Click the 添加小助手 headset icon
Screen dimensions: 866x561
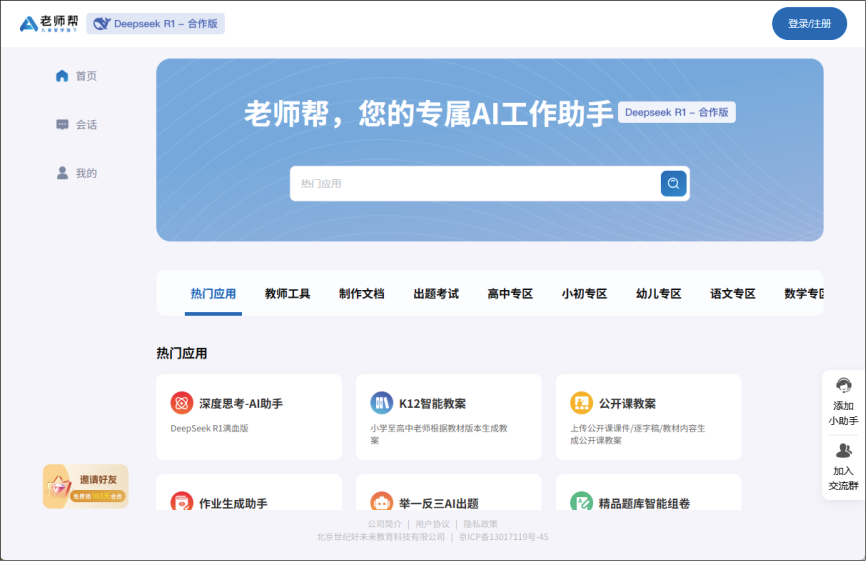843,386
